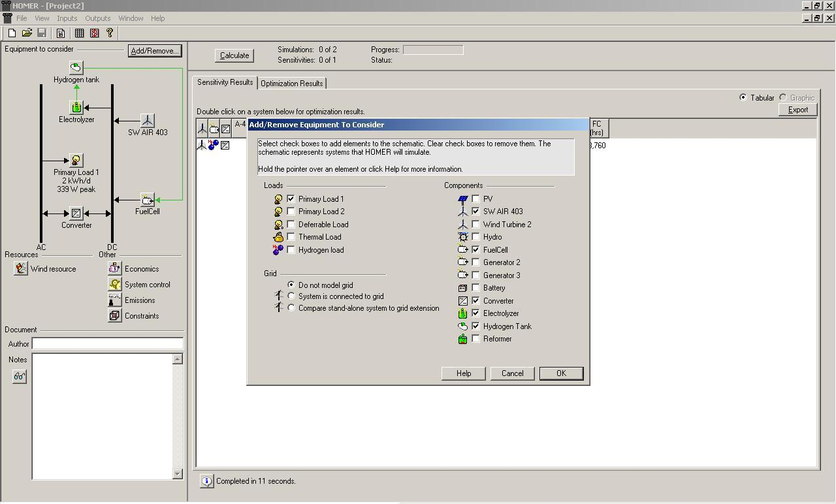The image size is (836, 504).
Task: Click the Export button
Action: [x=798, y=110]
